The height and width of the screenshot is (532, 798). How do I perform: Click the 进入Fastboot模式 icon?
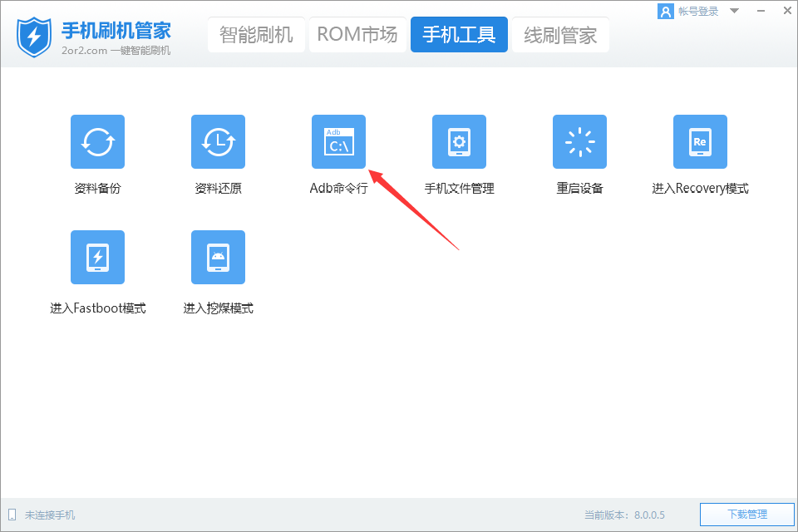click(x=97, y=258)
